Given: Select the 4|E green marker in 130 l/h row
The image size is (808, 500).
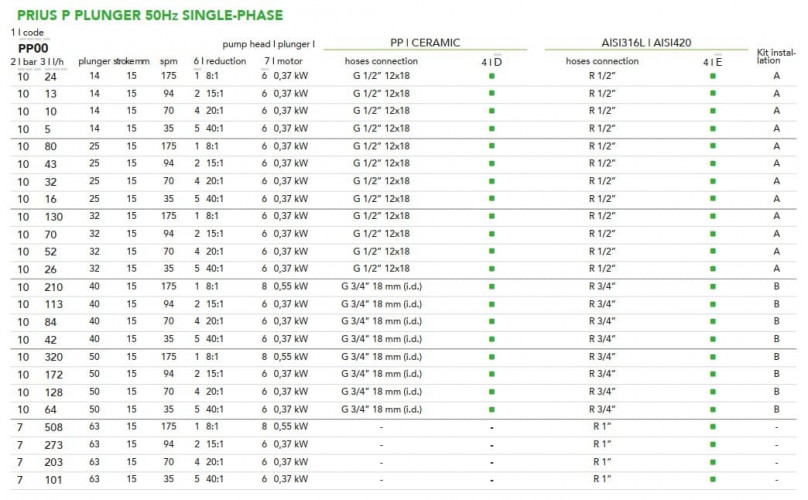Looking at the screenshot, I should pos(712,216).
